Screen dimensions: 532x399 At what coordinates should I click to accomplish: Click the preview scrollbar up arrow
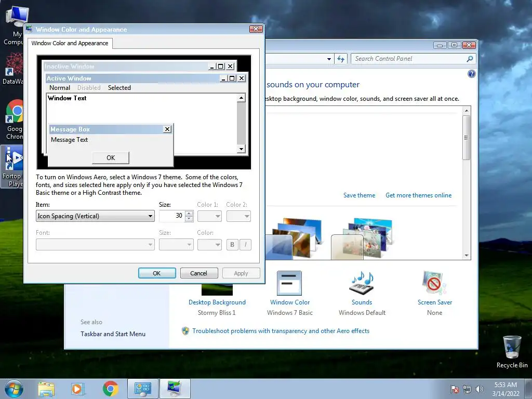pos(241,98)
